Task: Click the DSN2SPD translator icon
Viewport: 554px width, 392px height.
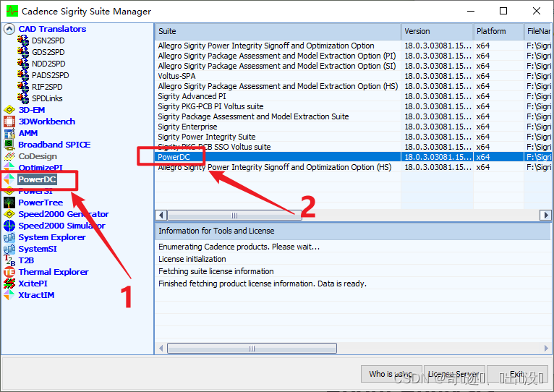Action: coord(23,41)
